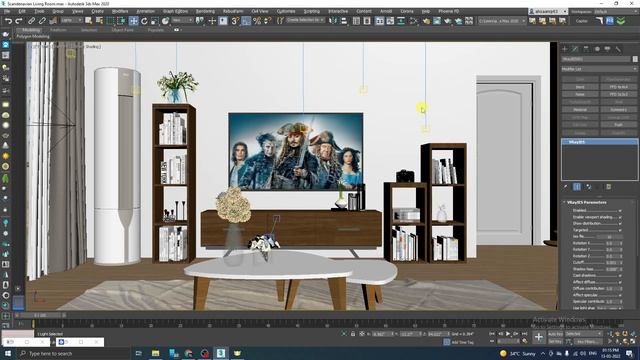Screen dimensions: 640x360
Task: Open the Hierarchy tab in command panel
Action: (x=586, y=49)
